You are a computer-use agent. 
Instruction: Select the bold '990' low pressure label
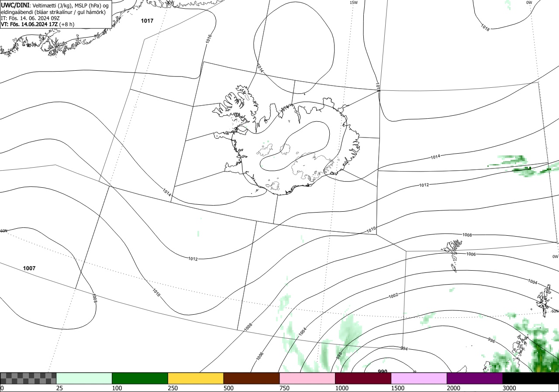pos(383,371)
